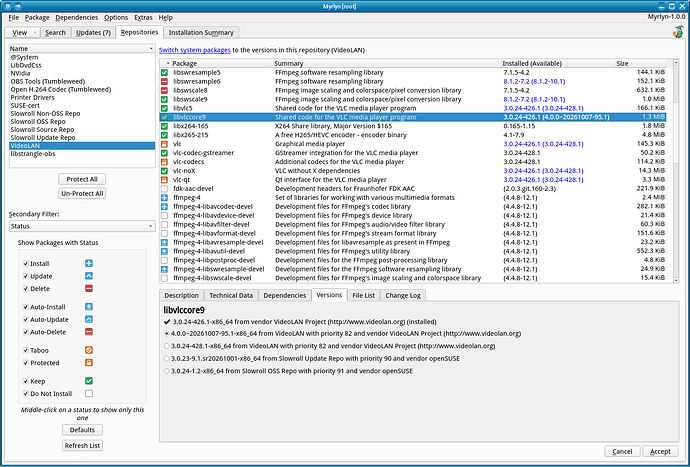Open the File menu

pyautogui.click(x=14, y=18)
